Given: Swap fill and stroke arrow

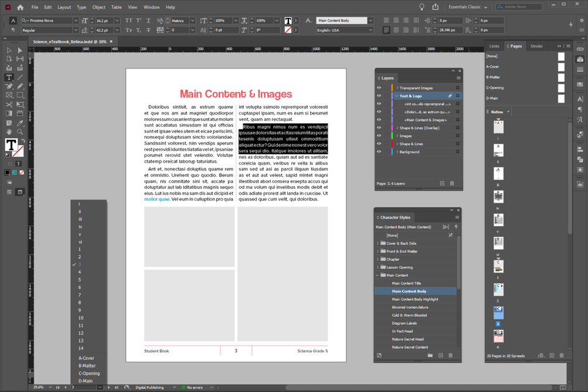Looking at the screenshot, I should click(23, 140).
